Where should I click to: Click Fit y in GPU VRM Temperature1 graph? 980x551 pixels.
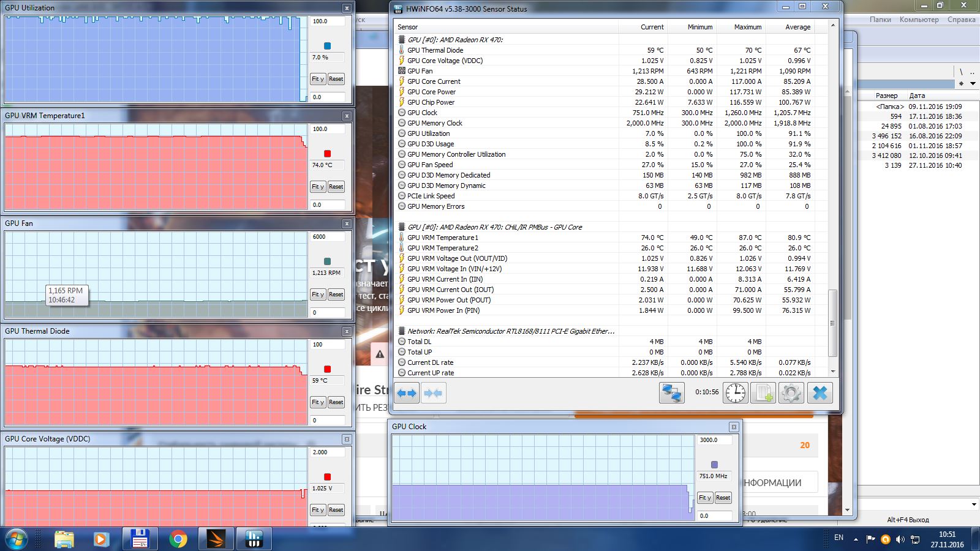(x=318, y=187)
